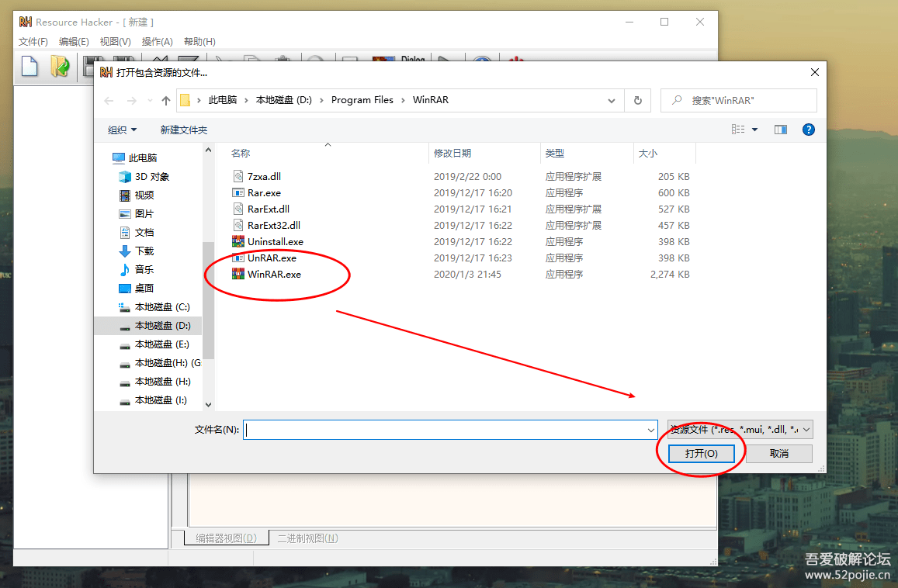This screenshot has width=898, height=588.
Task: Expand the 文件名 combo box dropdown
Action: click(650, 430)
